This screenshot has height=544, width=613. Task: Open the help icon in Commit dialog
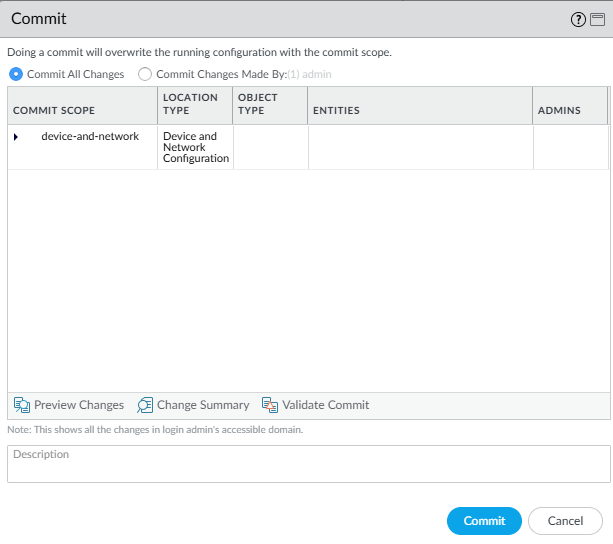coord(578,20)
